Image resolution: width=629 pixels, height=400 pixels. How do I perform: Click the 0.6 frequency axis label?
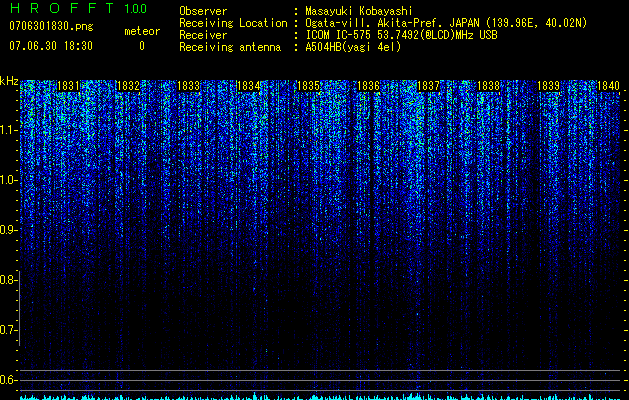(x=8, y=380)
